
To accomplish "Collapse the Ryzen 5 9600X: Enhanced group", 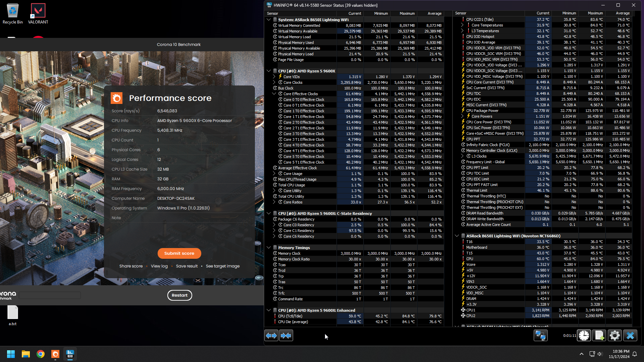I will [269, 310].
